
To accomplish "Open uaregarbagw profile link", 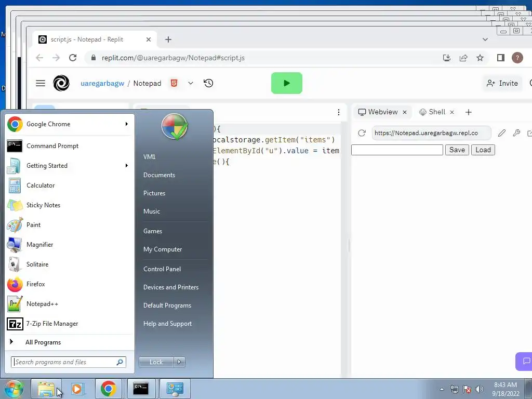I will (102, 84).
